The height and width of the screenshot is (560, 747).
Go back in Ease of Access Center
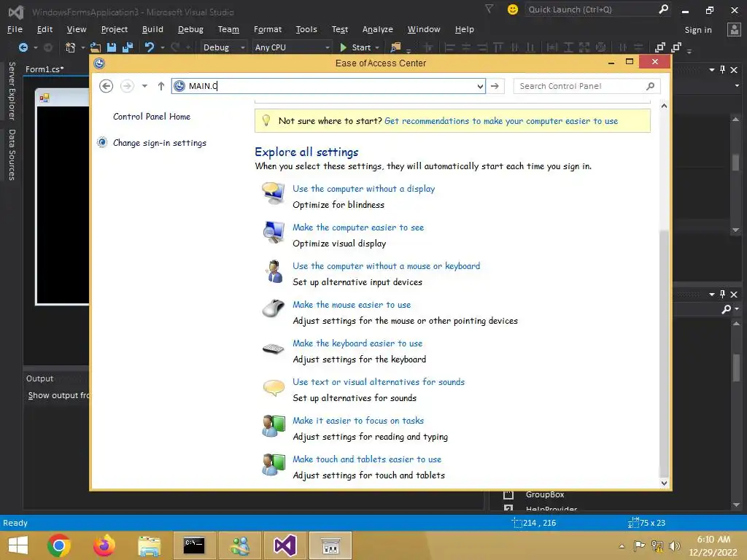coord(107,86)
